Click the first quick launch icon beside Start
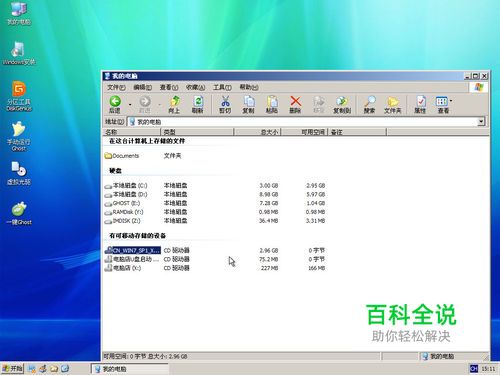500x375 pixels. pyautogui.click(x=32, y=369)
